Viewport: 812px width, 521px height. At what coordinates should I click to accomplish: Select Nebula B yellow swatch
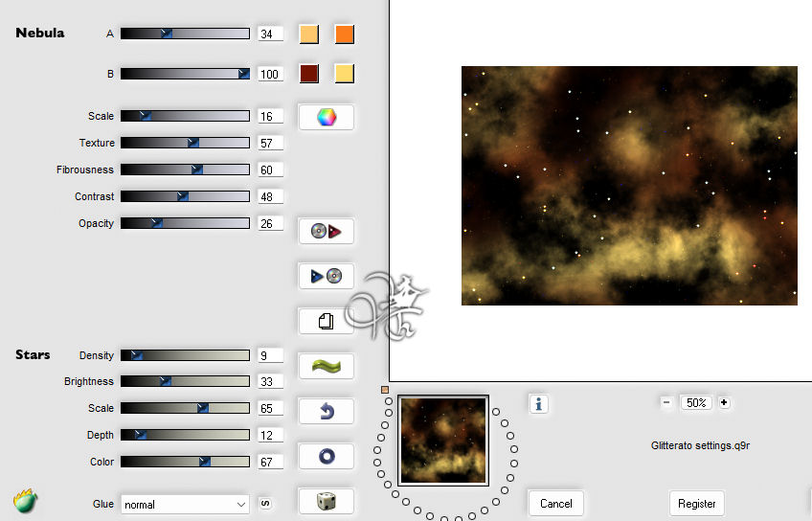345,74
